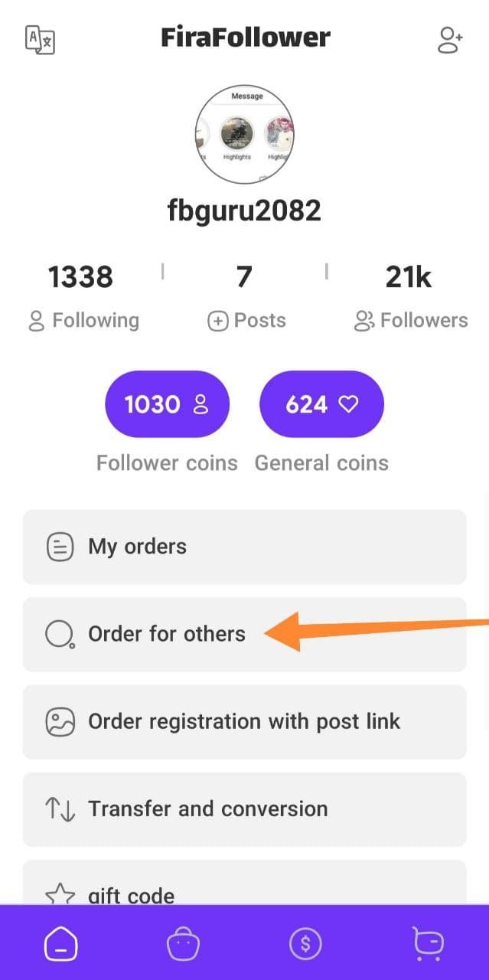This screenshot has width=489, height=980.
Task: Select Order for others
Action: 167,634
